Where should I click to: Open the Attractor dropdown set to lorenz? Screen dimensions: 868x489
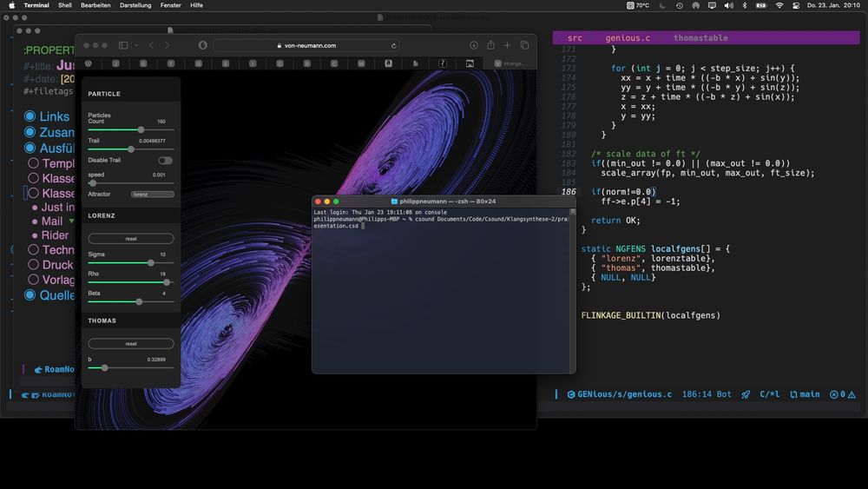(152, 195)
